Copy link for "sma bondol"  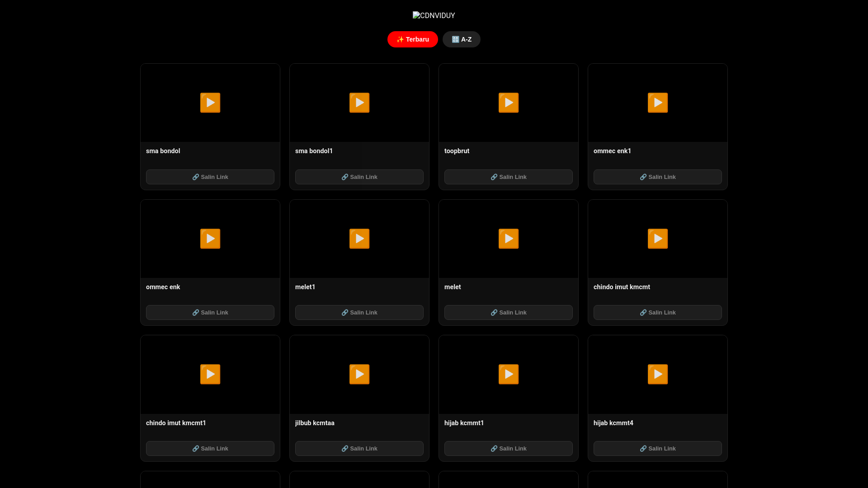(210, 177)
